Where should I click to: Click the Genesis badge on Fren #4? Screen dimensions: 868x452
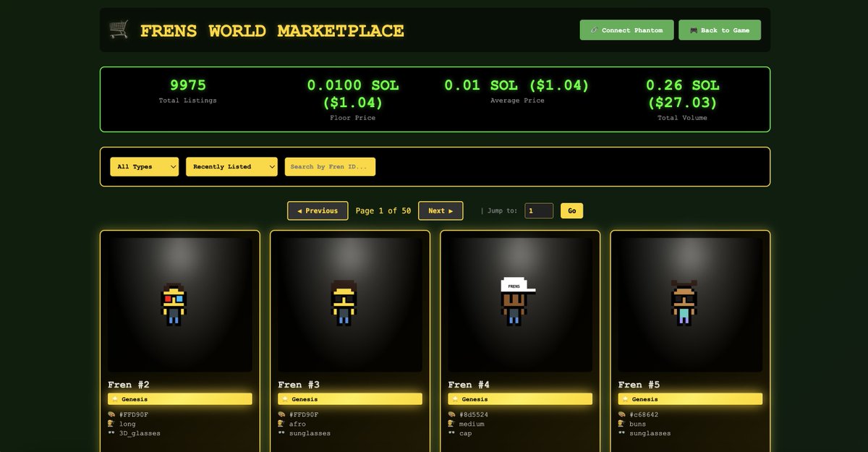pos(520,399)
